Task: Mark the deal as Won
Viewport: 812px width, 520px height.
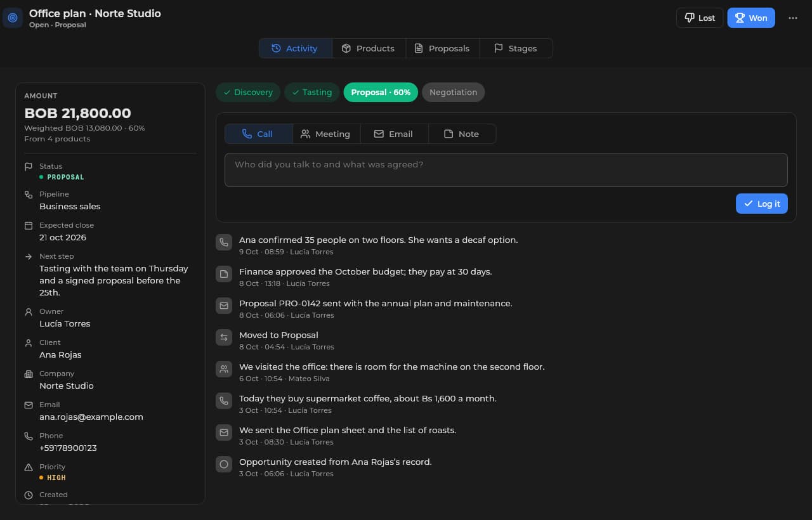Action: 751,18
